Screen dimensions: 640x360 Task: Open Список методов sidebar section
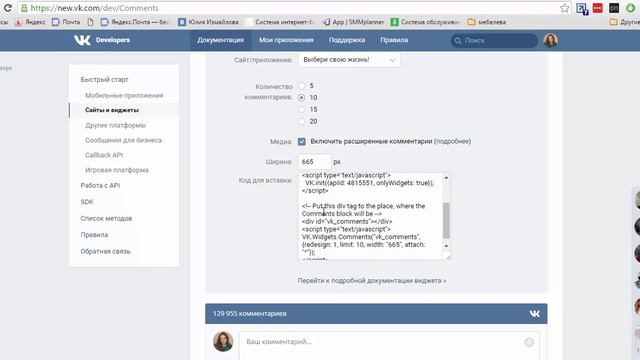106,218
